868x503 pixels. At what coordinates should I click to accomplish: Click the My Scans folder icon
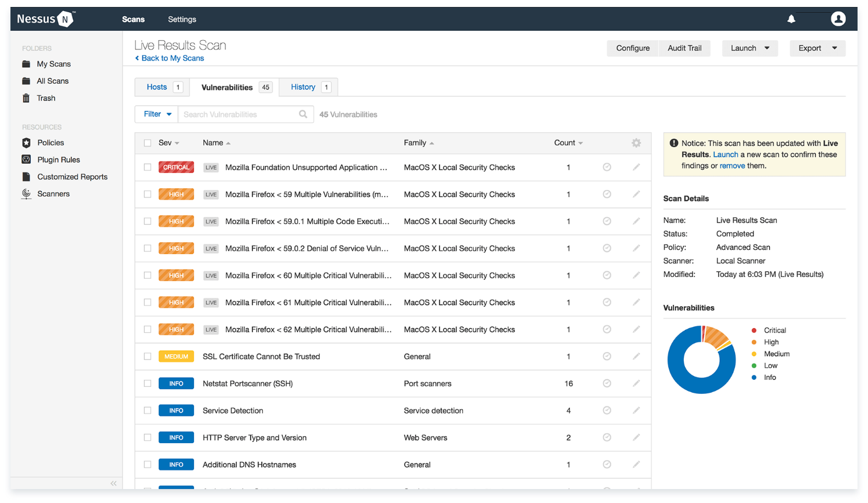point(26,64)
